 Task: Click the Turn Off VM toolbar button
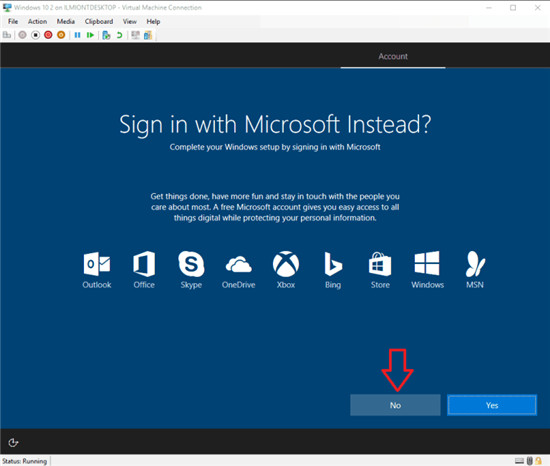click(x=35, y=35)
